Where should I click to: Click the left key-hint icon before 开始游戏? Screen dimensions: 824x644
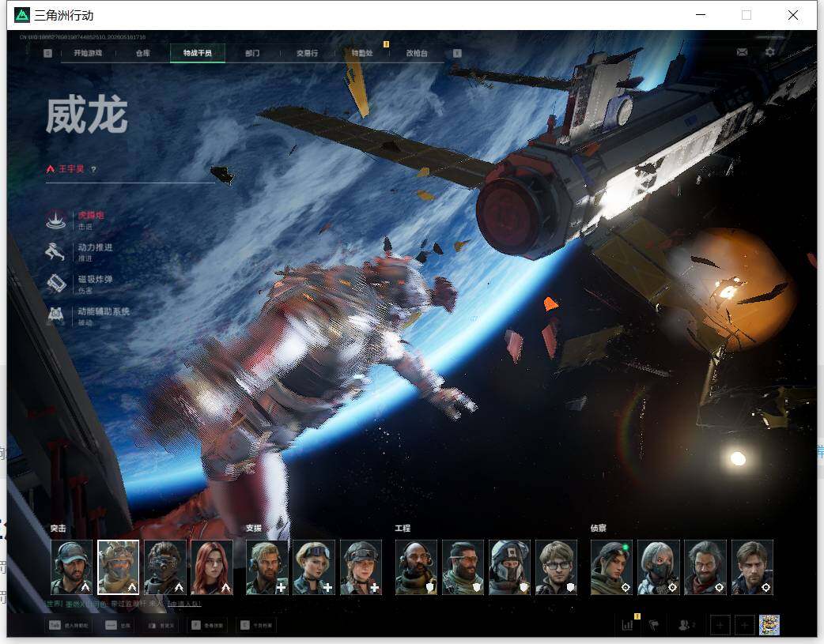tap(47, 53)
